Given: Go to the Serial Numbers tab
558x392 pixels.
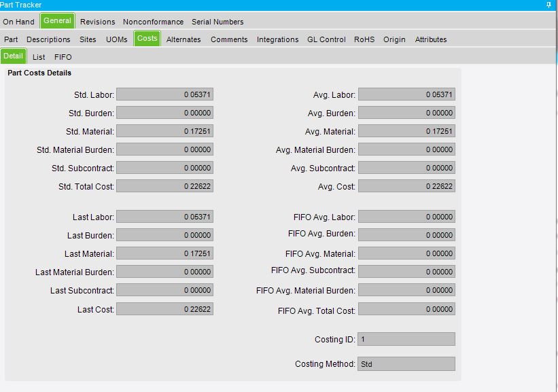Looking at the screenshot, I should [217, 22].
